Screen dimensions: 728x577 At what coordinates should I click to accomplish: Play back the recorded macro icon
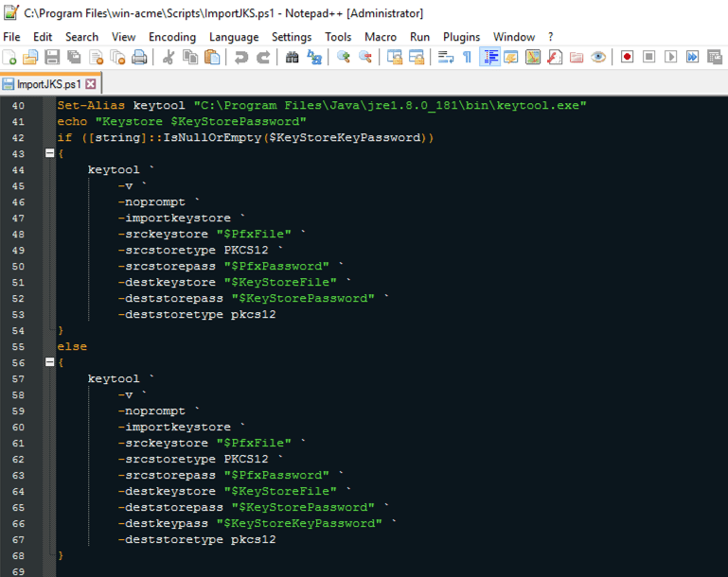[670, 57]
